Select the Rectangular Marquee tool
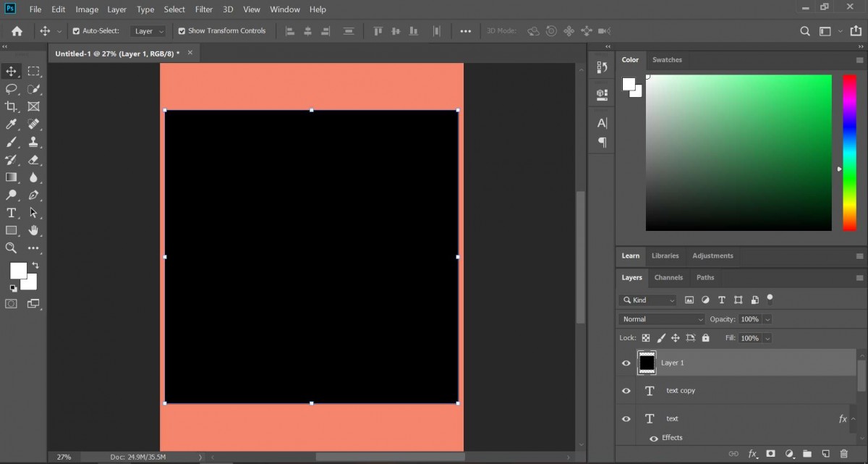 [x=33, y=71]
